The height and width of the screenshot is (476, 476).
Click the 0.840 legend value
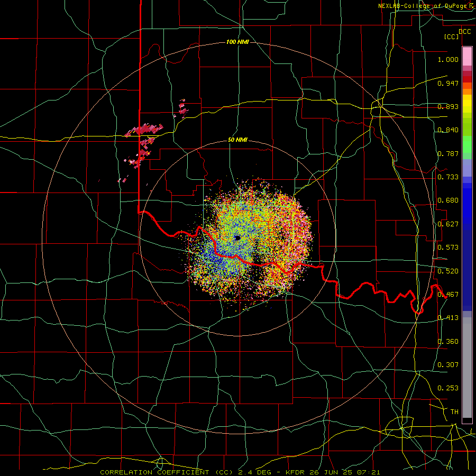click(448, 130)
